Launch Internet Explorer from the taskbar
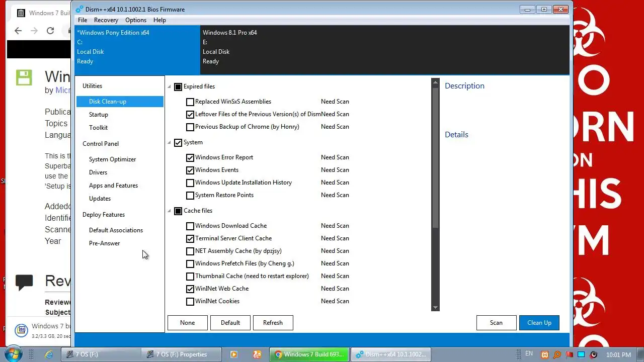The width and height of the screenshot is (644, 362). click(x=49, y=354)
